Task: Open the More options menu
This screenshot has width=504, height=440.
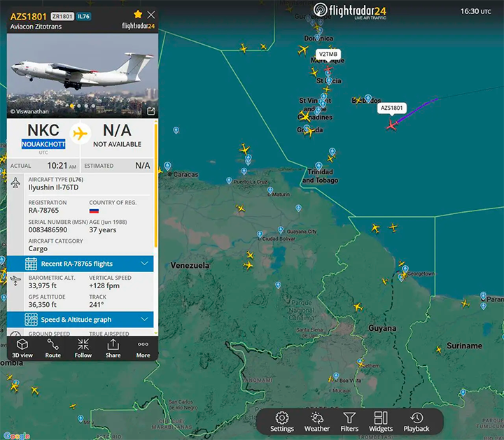Action: [x=143, y=348]
